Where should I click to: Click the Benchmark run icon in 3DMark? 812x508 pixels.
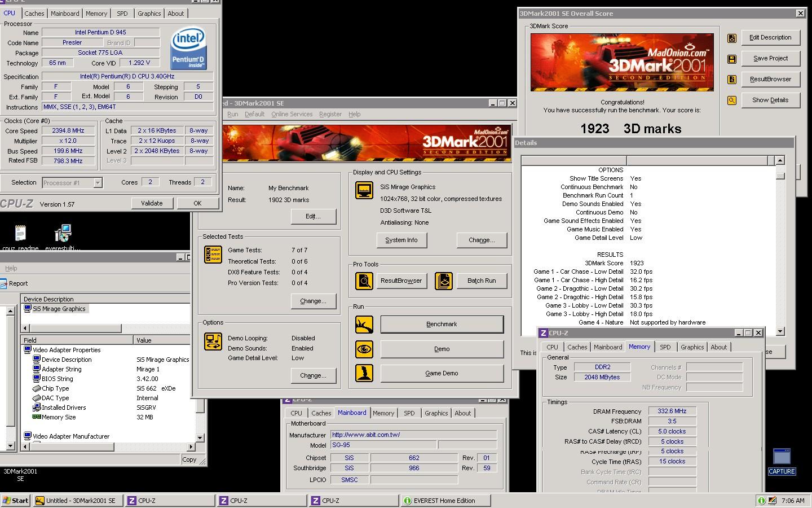pyautogui.click(x=364, y=325)
